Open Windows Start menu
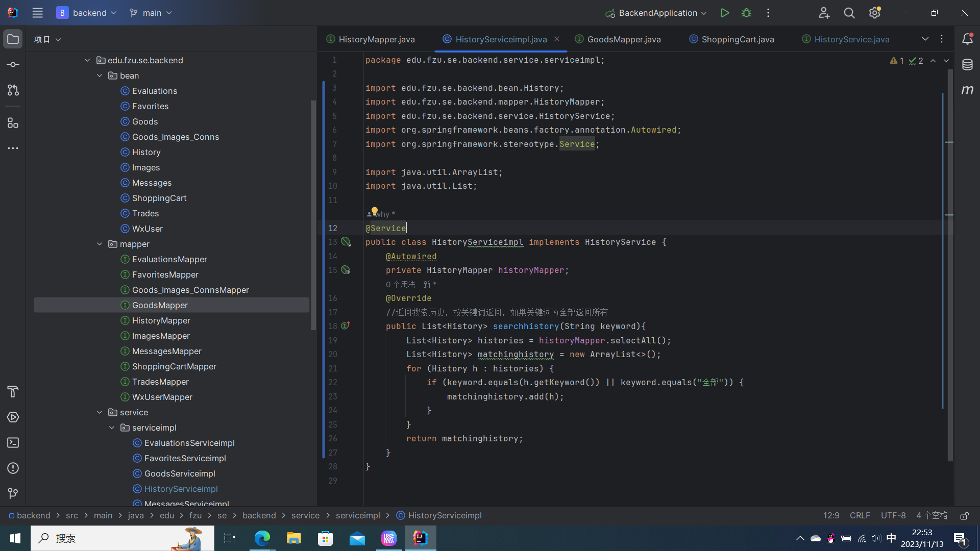980x551 pixels. pos(15,538)
